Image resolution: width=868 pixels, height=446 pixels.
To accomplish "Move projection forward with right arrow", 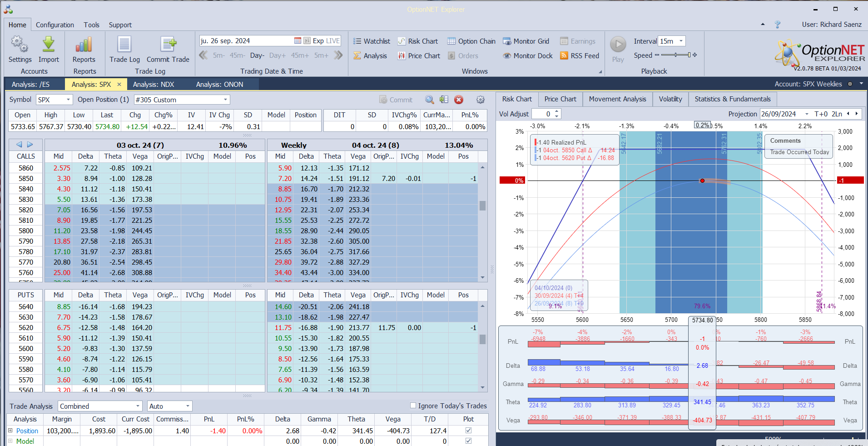I will click(857, 114).
